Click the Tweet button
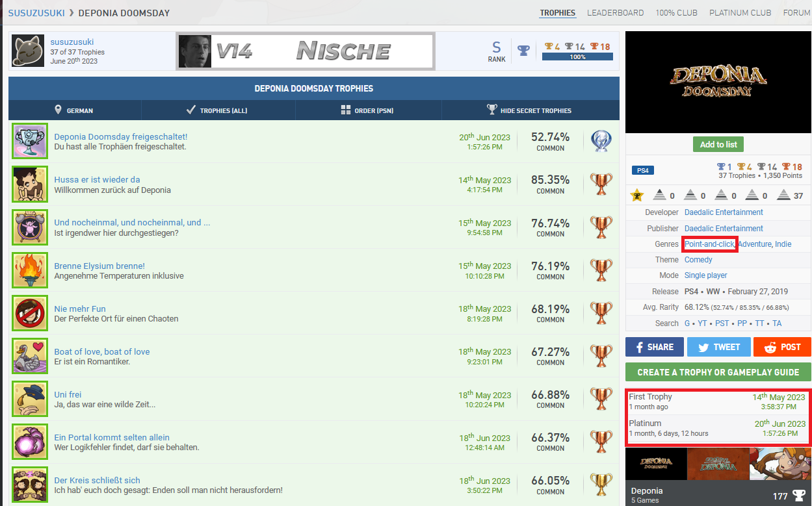The height and width of the screenshot is (506, 812). coord(718,347)
